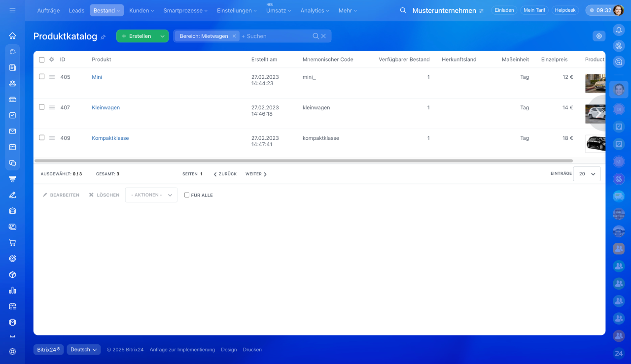Expand the Erstellen button dropdown arrow

pyautogui.click(x=162, y=36)
